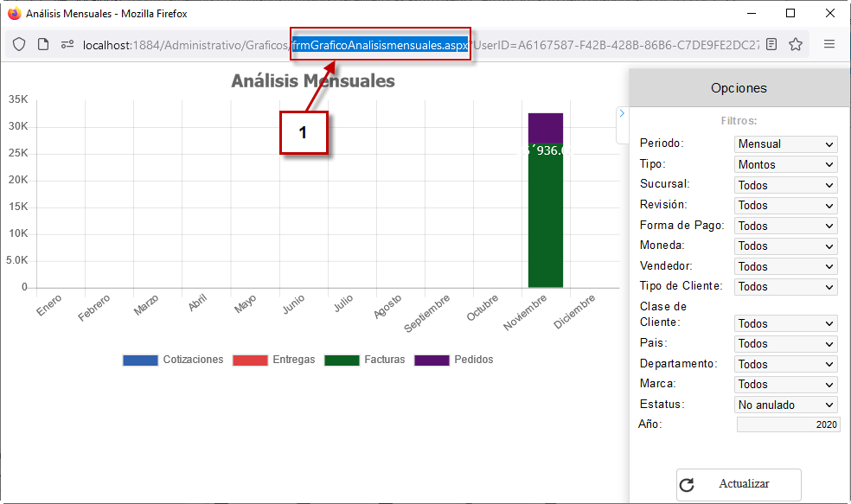This screenshot has width=851, height=504.
Task: Click the Opciones panel header
Action: [739, 88]
